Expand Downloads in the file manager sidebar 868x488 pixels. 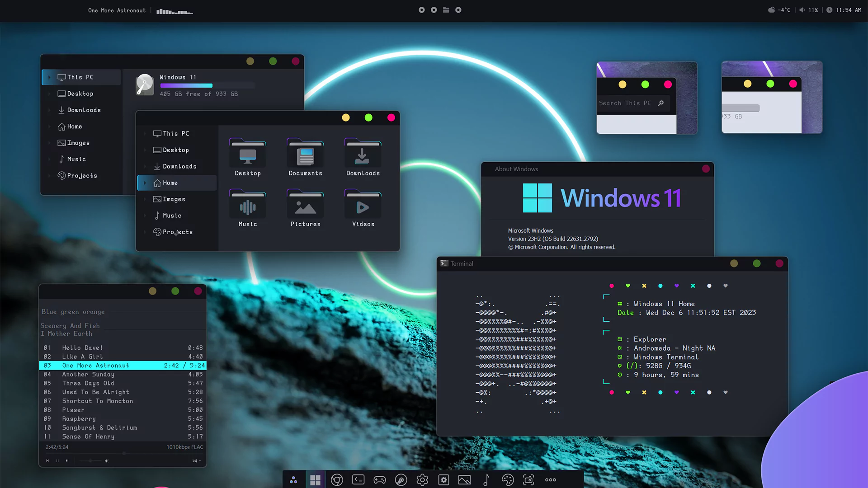click(145, 166)
